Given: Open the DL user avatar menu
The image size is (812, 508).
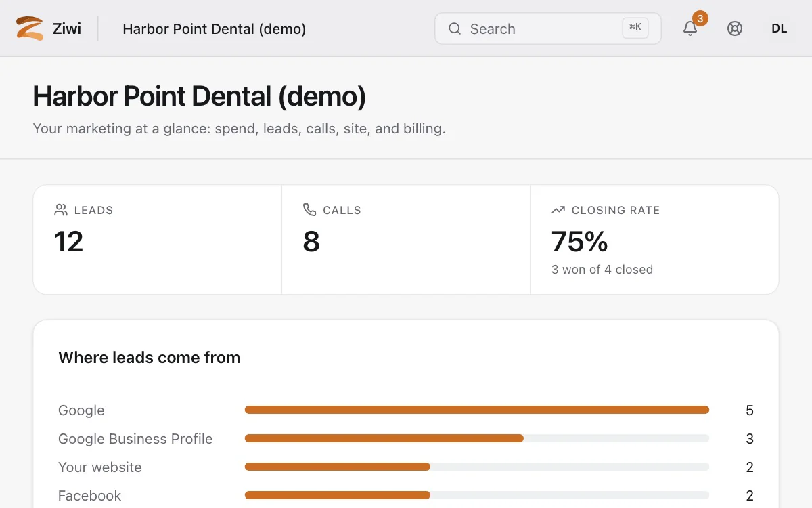Looking at the screenshot, I should tap(780, 28).
